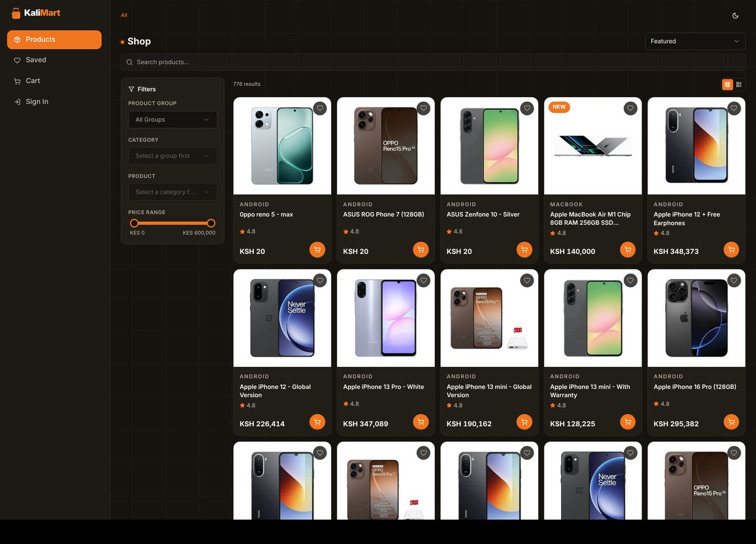Save iPhone 12 Global Version to wishlist
756x544 pixels.
click(320, 281)
